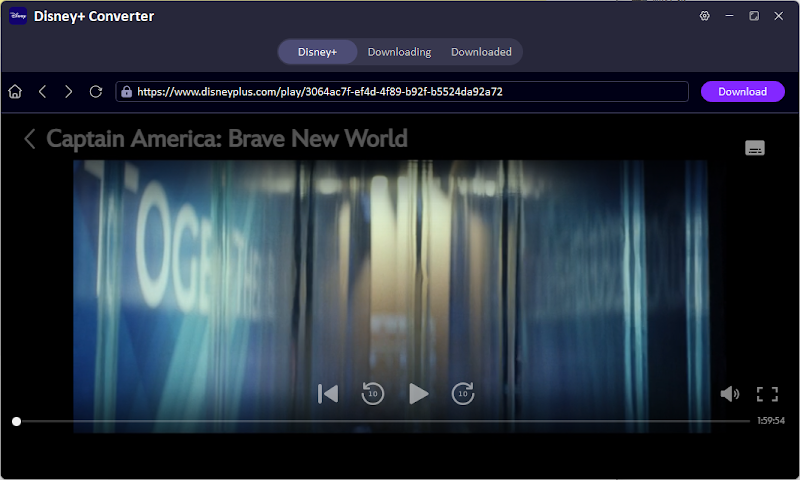Open the Downloading tab
The height and width of the screenshot is (480, 800).
(x=399, y=52)
